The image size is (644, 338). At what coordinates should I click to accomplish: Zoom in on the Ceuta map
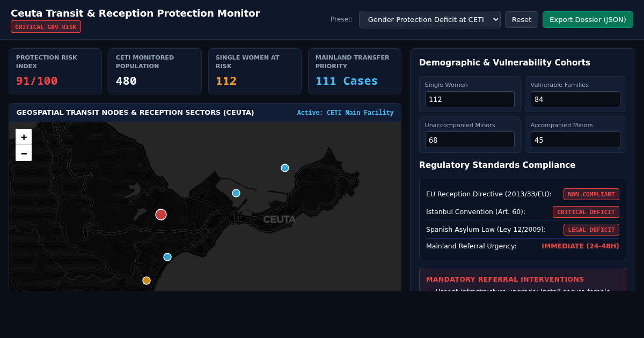24,137
